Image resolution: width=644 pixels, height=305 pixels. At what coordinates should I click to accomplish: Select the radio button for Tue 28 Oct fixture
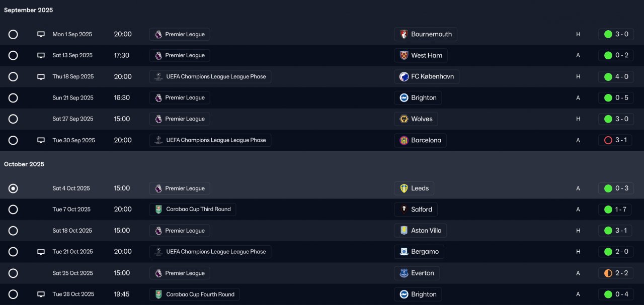[x=13, y=294]
